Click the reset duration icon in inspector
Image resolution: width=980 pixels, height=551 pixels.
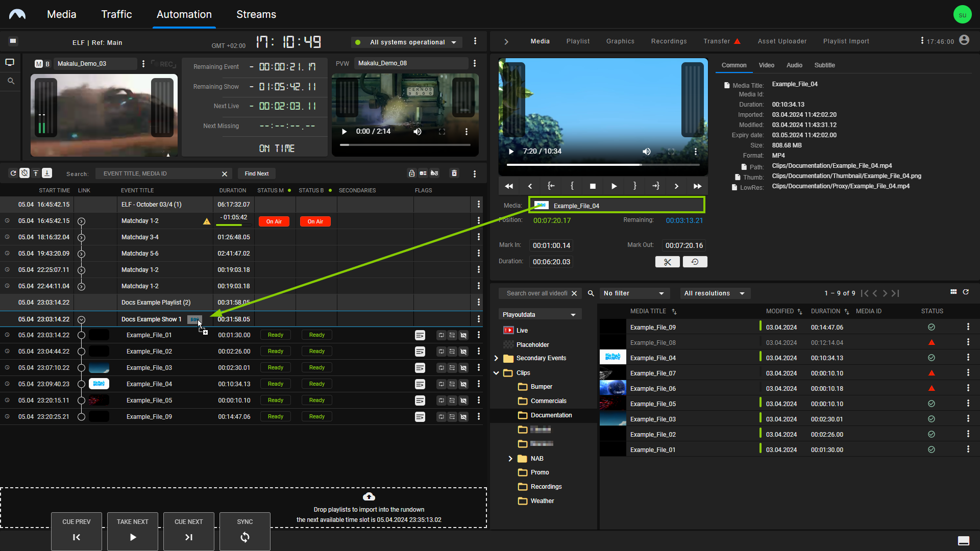point(695,262)
